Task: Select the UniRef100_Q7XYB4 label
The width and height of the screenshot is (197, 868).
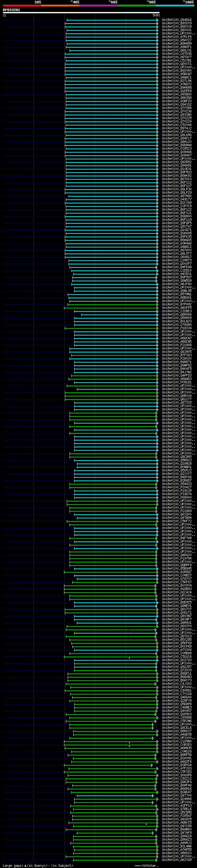Action: 177,108
